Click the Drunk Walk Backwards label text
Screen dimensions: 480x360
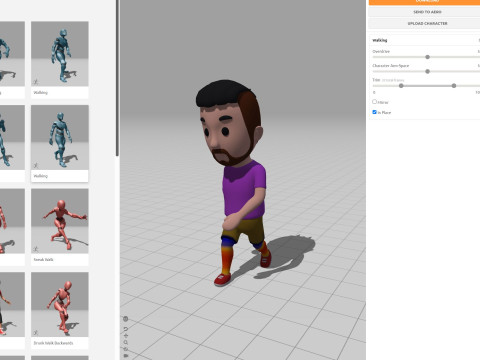click(53, 343)
